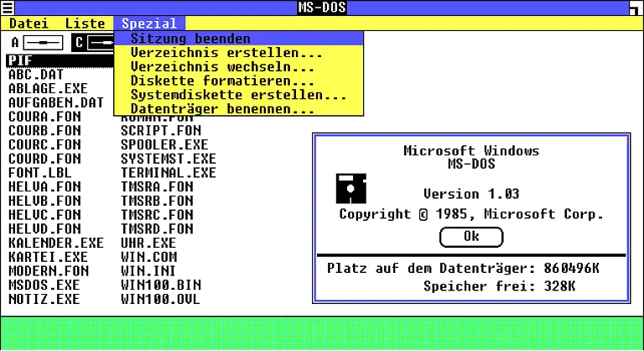The width and height of the screenshot is (644, 351).
Task: Select file UHR.EXE
Action: 148,243
